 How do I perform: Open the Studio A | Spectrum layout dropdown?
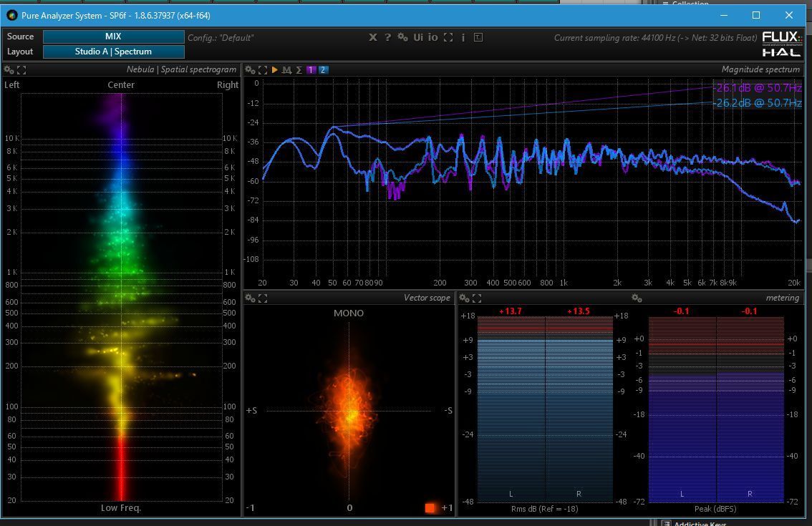coord(113,52)
